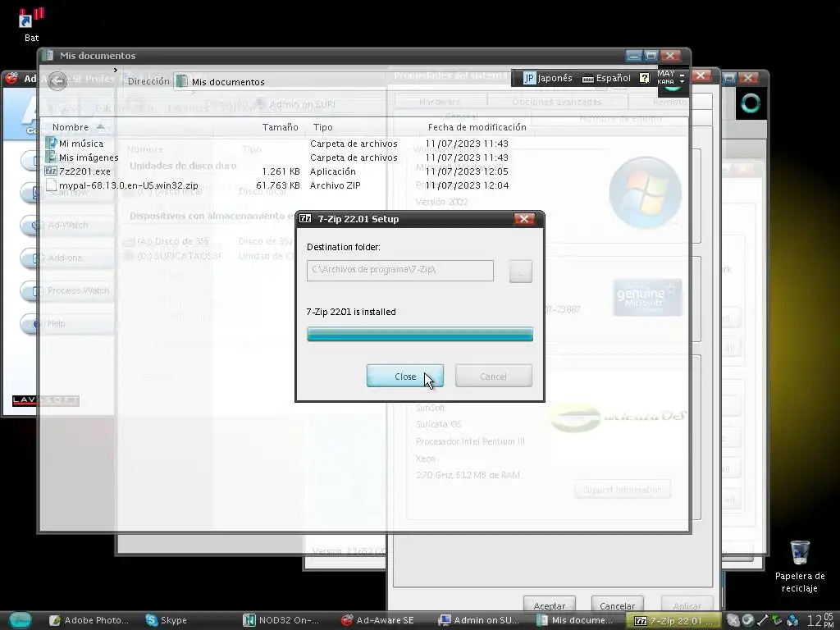Switch to Adobe Photoshop on the taskbar

coord(89,620)
